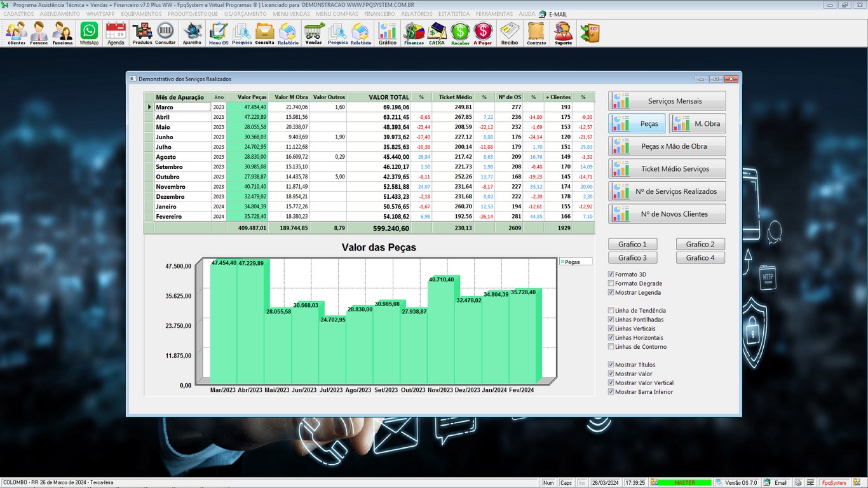Open the Finanças toolbar icon
The width and height of the screenshot is (868, 488).
tap(414, 33)
